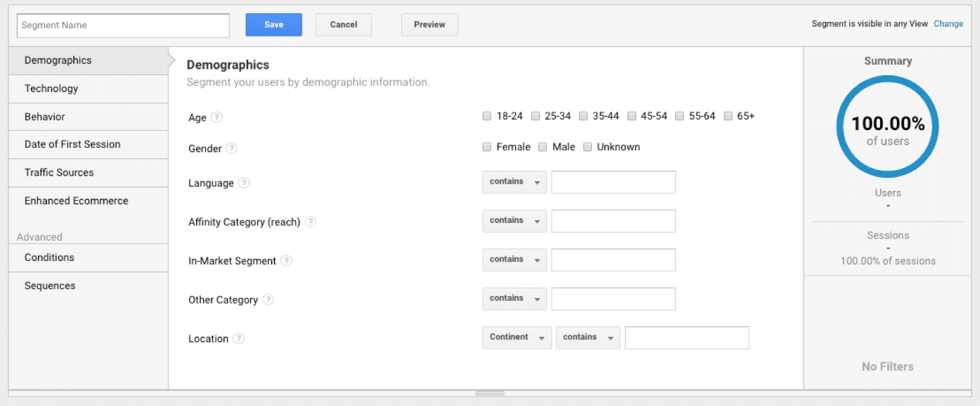Open the Traffic Sources section
This screenshot has width=980, height=406.
point(59,173)
